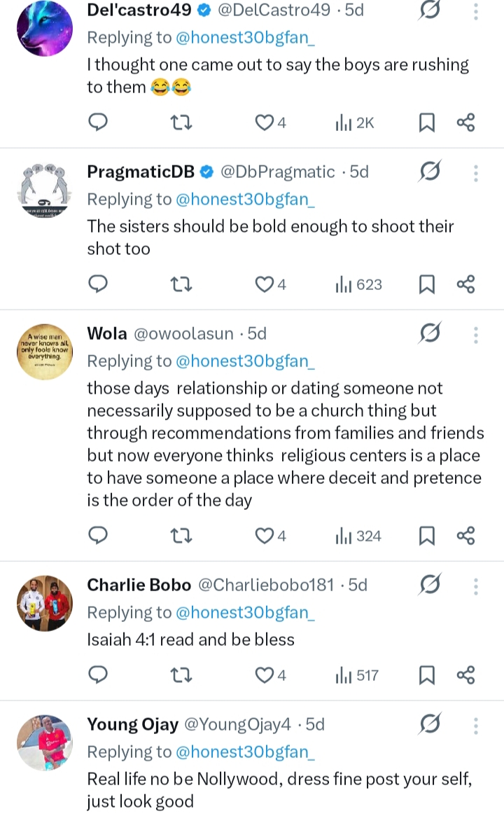Screen dimensions: 504x816
Task: Repost PragmaticDB's tweet about sisters
Action: tap(182, 284)
